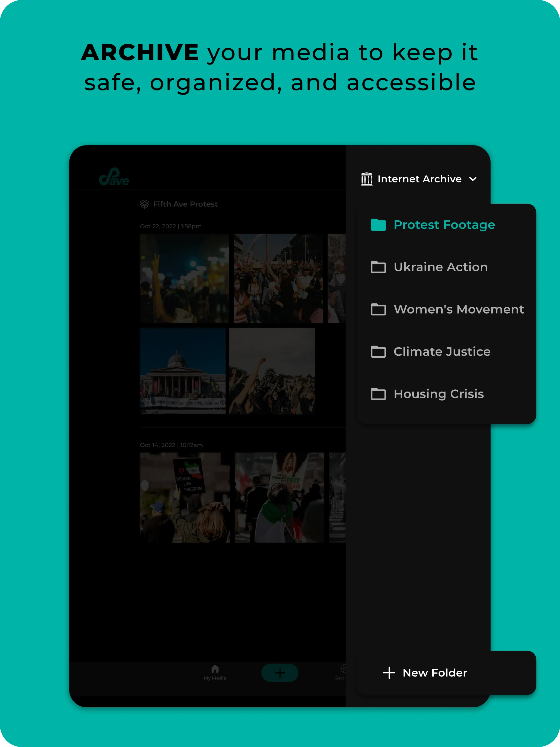Screen dimensions: 560x747
Task: Select the Protest Footage folder icon
Action: pyautogui.click(x=380, y=224)
